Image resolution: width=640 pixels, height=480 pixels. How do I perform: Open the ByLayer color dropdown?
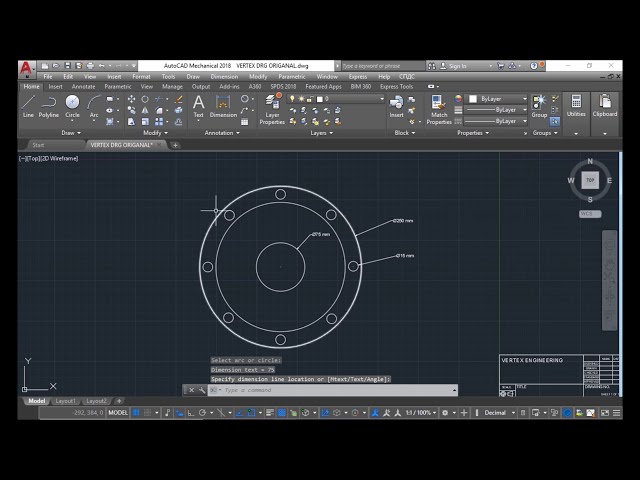[498, 99]
